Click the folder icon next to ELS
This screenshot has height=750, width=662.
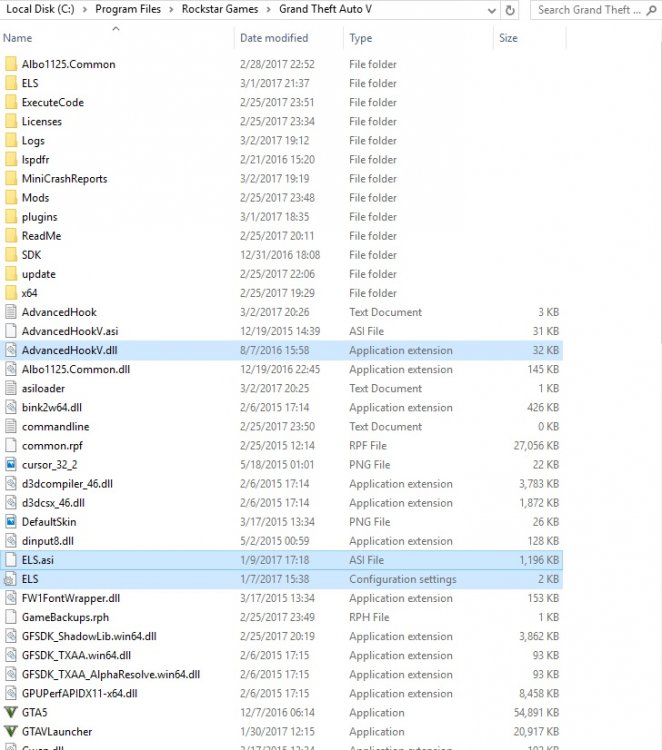click(x=11, y=83)
